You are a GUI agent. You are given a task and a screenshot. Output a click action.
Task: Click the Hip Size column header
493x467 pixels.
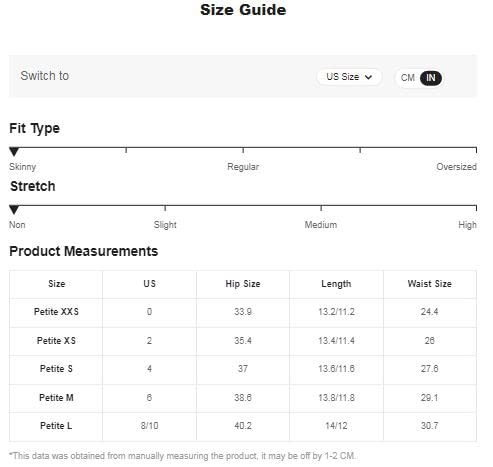click(x=243, y=284)
